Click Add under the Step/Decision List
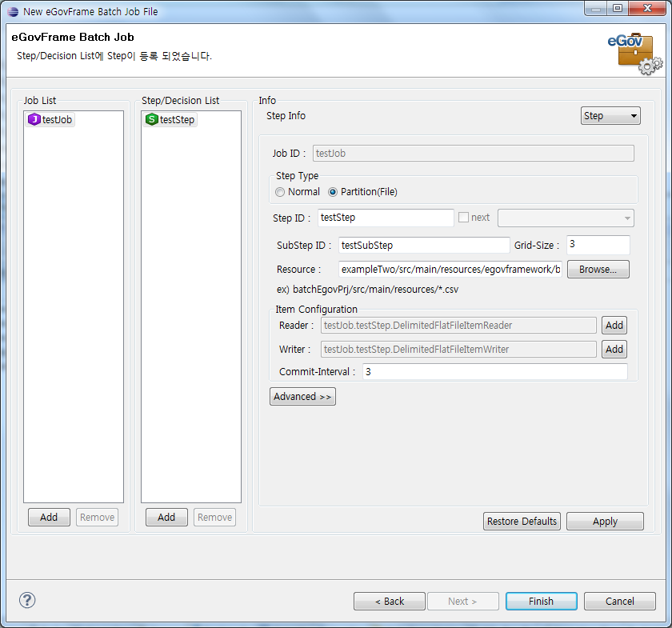 pos(166,518)
